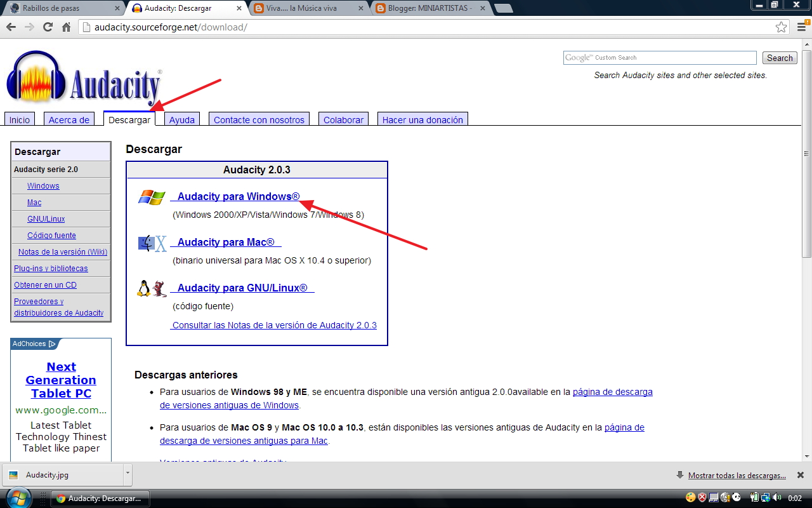This screenshot has width=812, height=508.
Task: Open the Acerca de site tab
Action: point(69,119)
